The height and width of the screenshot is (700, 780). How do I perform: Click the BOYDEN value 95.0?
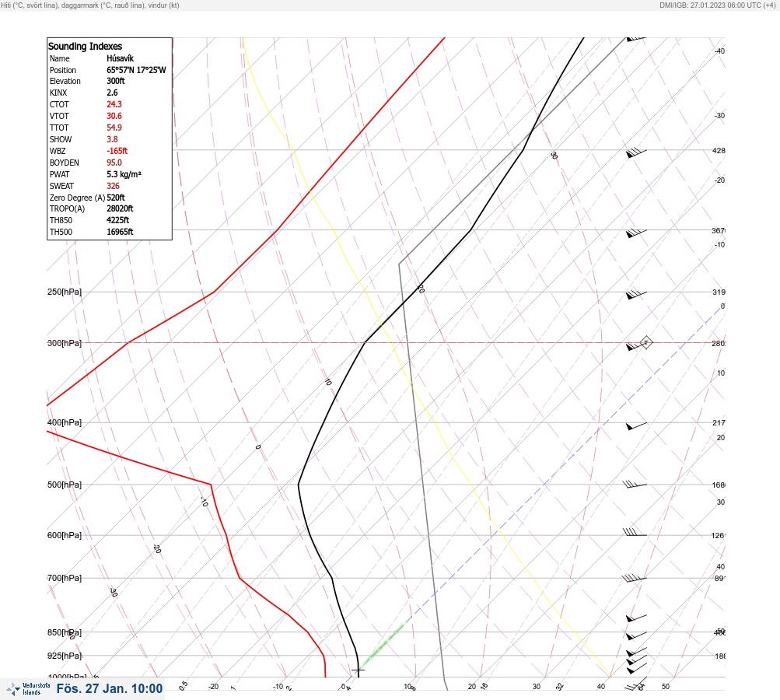click(x=114, y=163)
